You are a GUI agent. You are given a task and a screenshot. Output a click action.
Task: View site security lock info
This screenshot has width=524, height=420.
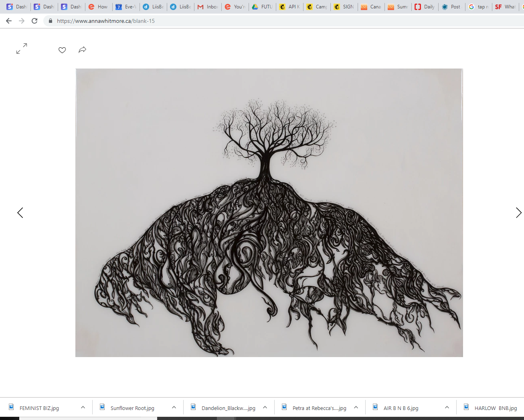pyautogui.click(x=51, y=21)
